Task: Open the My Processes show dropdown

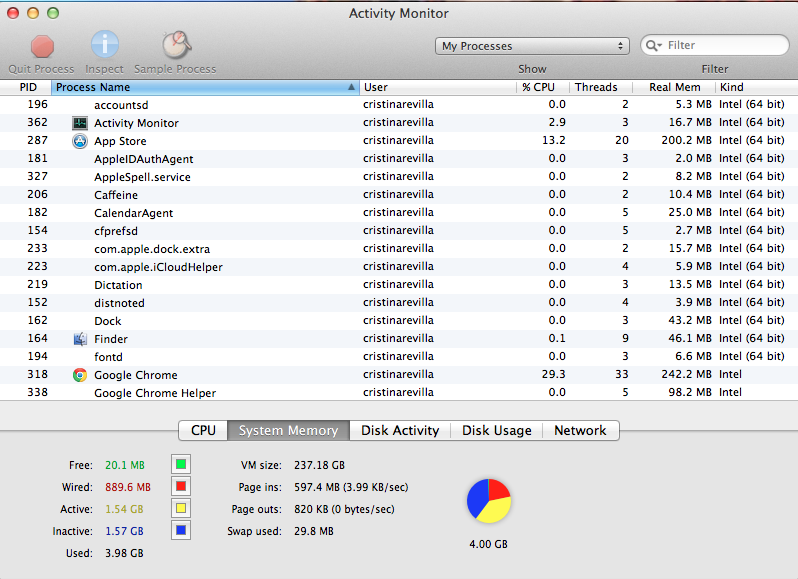Action: (532, 46)
